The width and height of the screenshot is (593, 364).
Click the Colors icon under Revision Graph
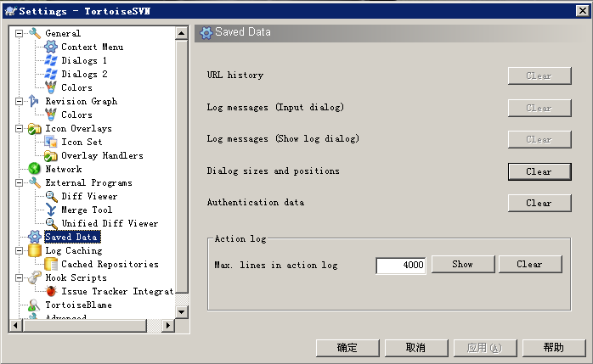click(51, 115)
